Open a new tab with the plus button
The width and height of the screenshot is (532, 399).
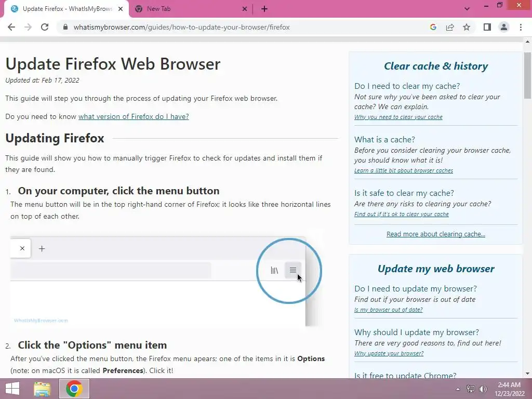click(264, 9)
